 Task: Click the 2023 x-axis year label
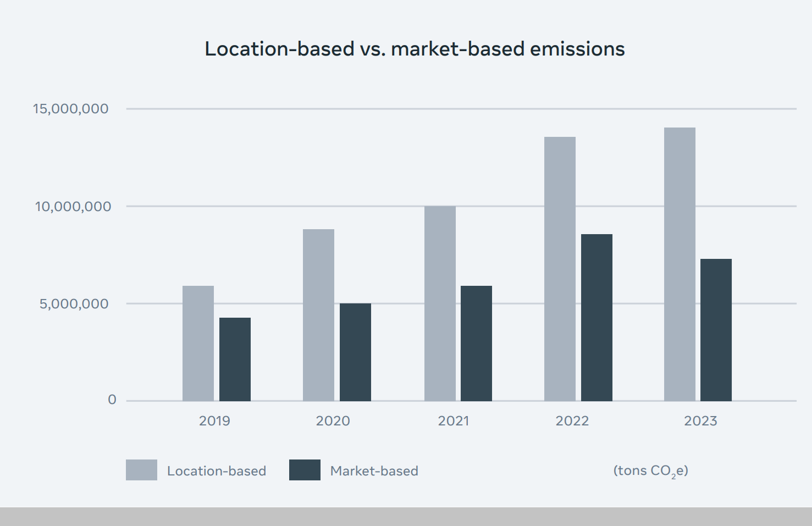700,421
